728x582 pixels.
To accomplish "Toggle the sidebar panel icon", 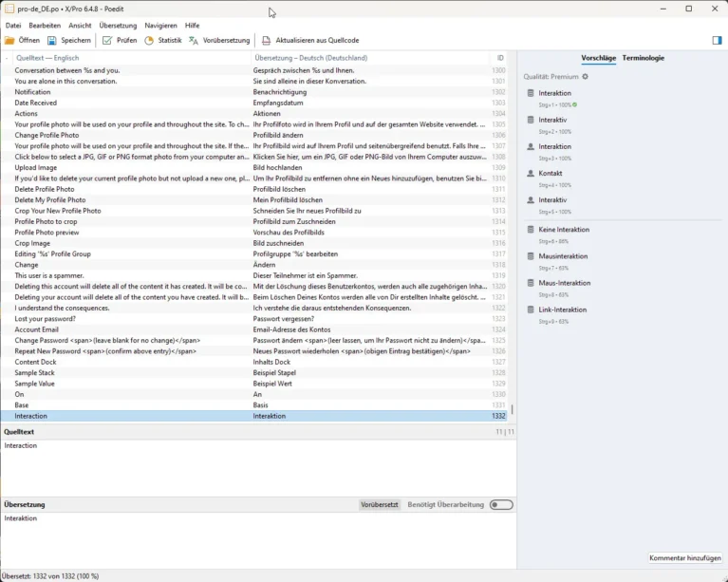I will tap(717, 41).
